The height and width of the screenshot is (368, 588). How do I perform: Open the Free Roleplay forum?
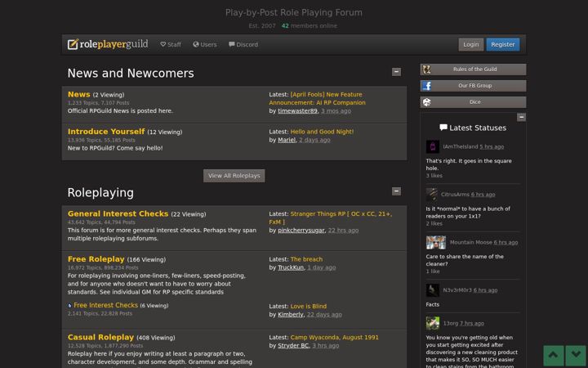pos(96,259)
